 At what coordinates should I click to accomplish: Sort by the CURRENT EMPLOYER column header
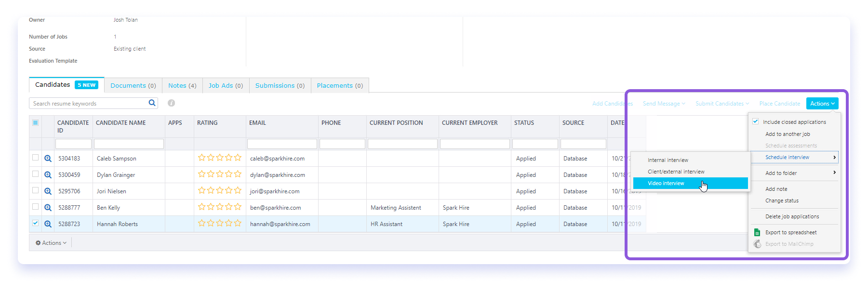point(469,123)
